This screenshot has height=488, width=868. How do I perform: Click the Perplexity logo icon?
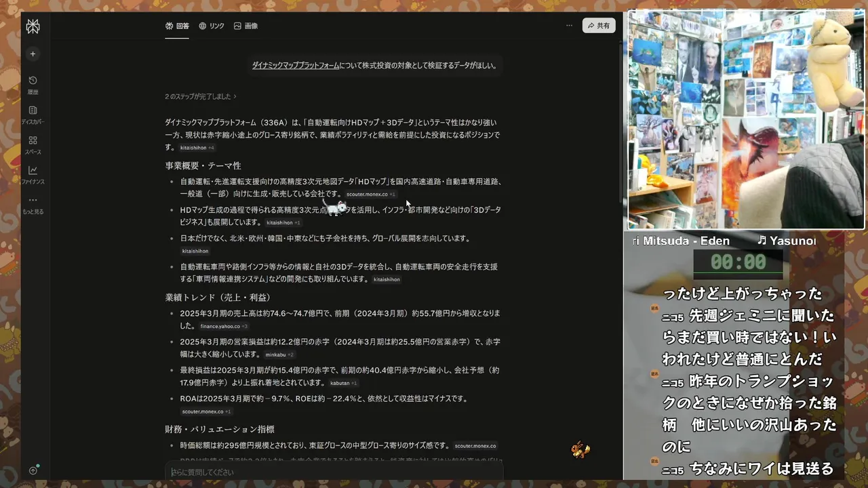(33, 26)
